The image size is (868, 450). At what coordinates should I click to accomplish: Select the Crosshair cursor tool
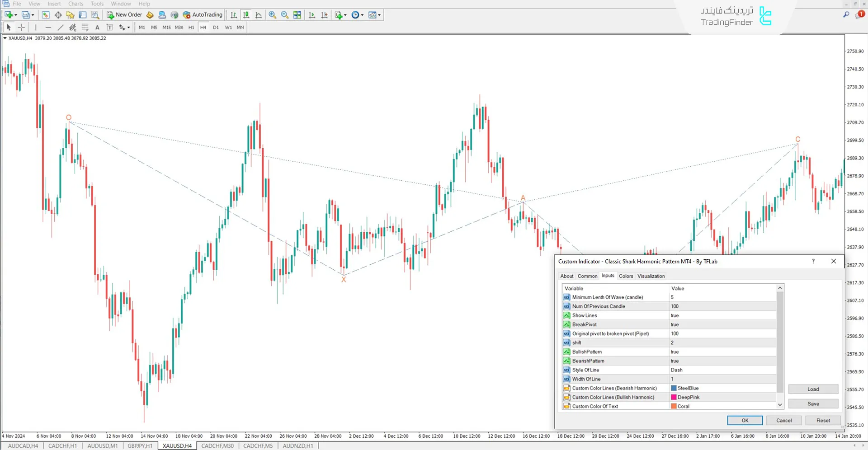(x=21, y=28)
